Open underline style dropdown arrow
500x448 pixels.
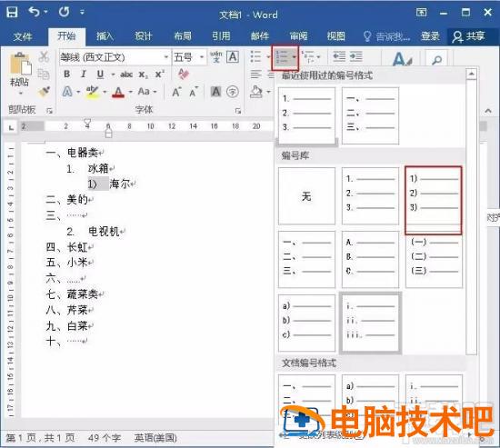pos(113,75)
